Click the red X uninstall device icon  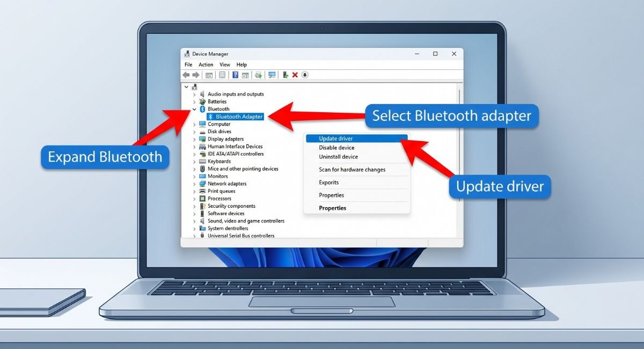click(x=295, y=75)
